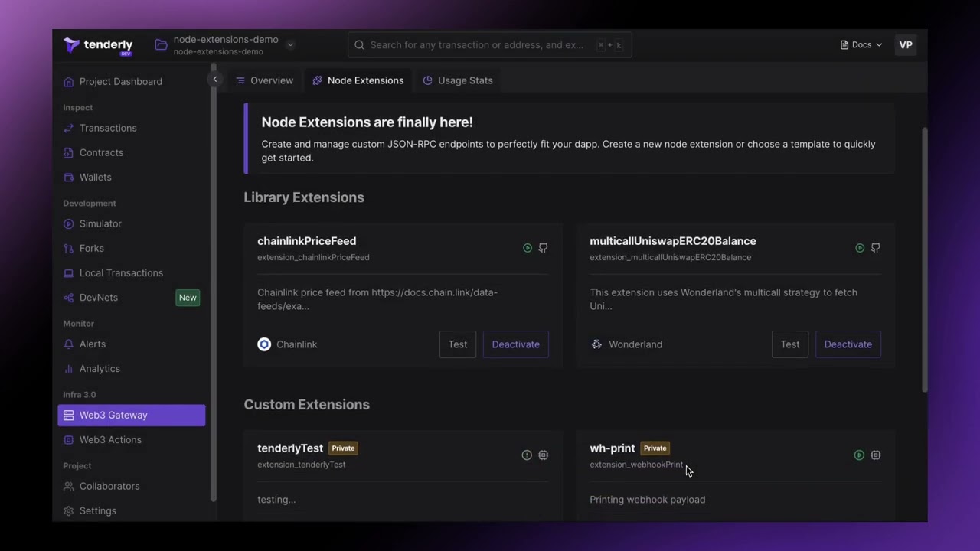This screenshot has height=551, width=980.
Task: Click the Simulator play icon
Action: tap(69, 223)
